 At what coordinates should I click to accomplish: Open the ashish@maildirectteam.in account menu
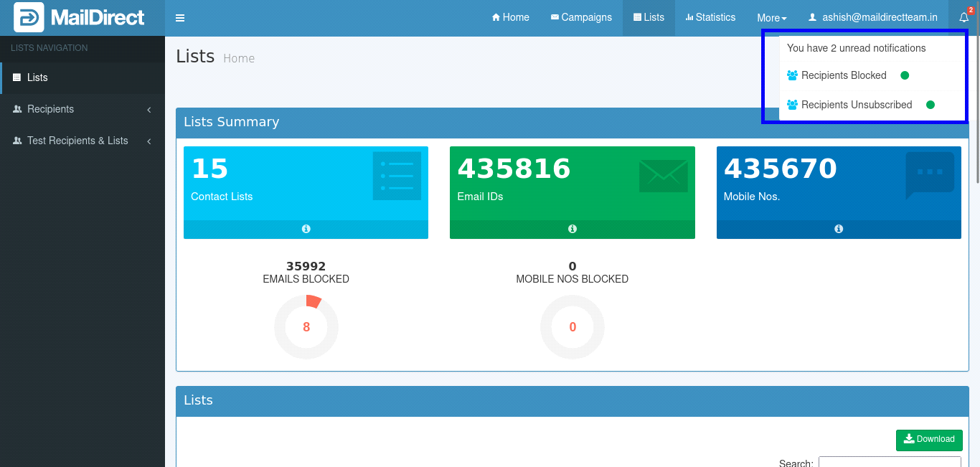coord(872,17)
